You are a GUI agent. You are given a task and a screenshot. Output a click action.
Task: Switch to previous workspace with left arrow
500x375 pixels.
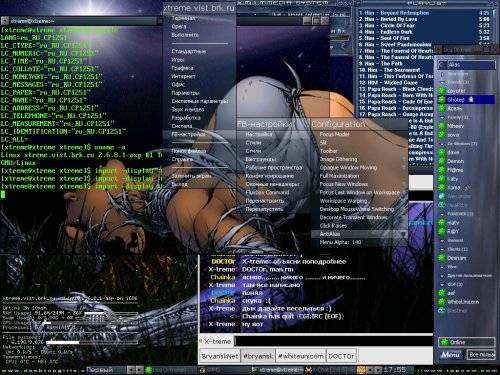point(132,370)
